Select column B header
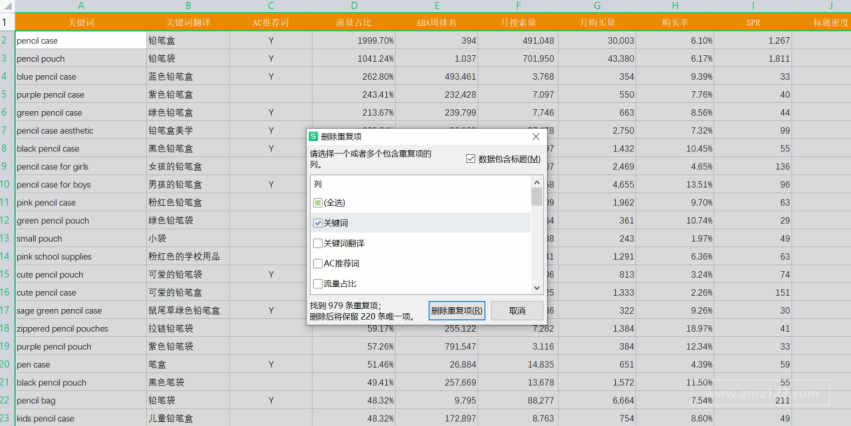Viewport: 851px width, 426px height. (188, 6)
